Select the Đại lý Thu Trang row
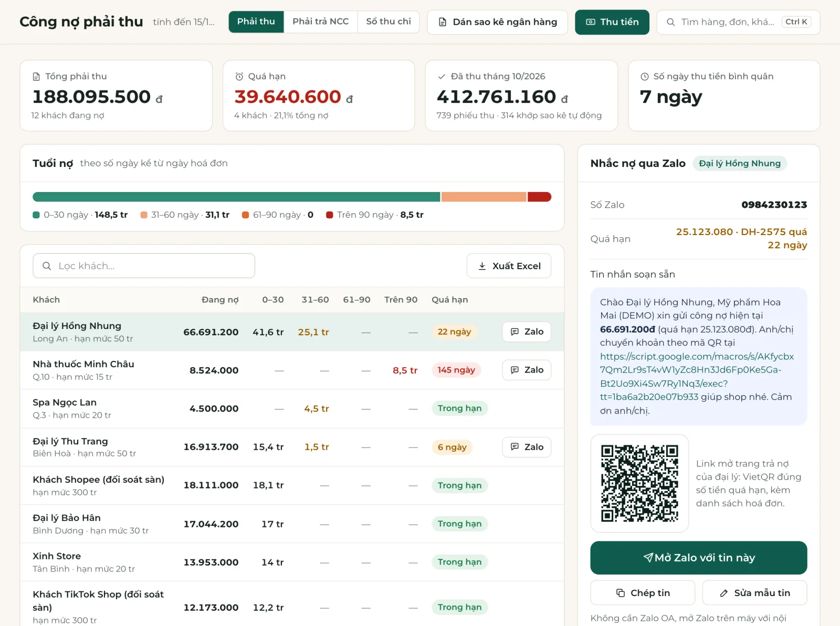This screenshot has width=840, height=626. 292,447
